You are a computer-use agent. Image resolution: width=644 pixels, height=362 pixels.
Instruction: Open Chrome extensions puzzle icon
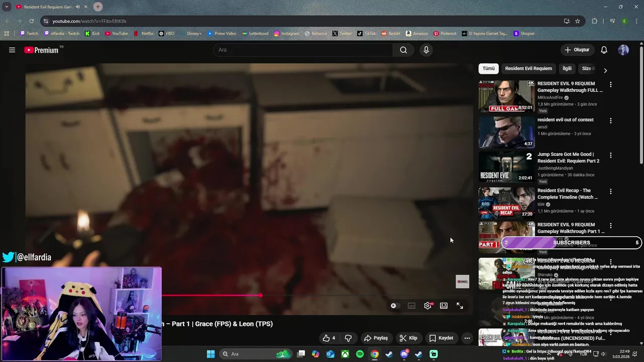tap(595, 21)
